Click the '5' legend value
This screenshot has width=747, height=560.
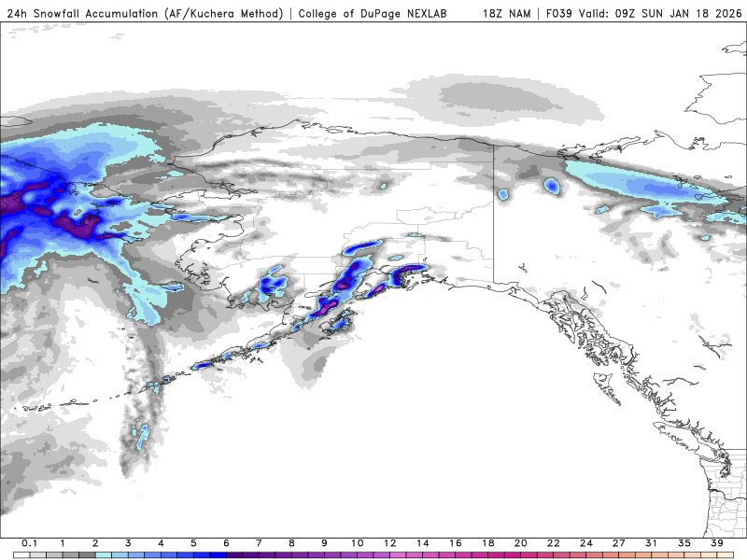pos(193,543)
